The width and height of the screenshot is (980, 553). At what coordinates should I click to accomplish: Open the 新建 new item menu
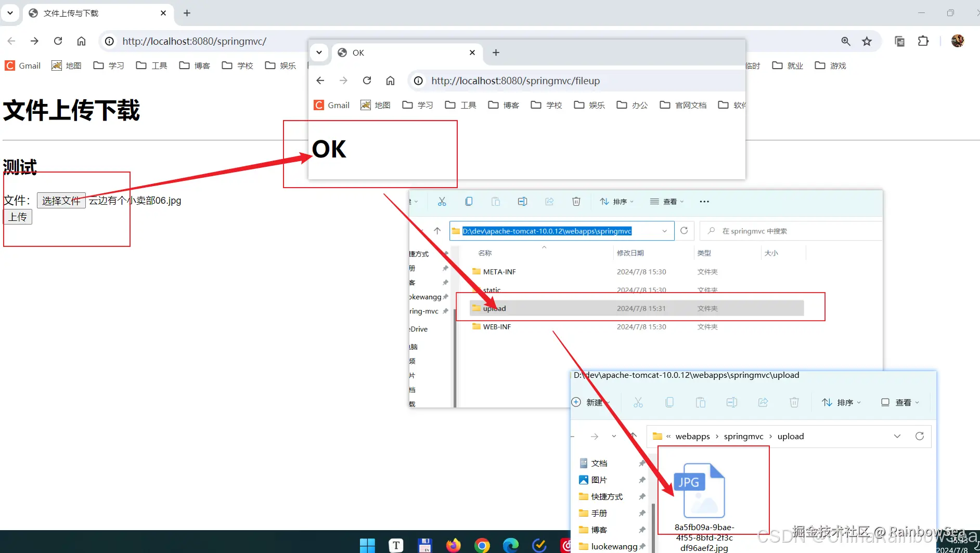(x=590, y=402)
